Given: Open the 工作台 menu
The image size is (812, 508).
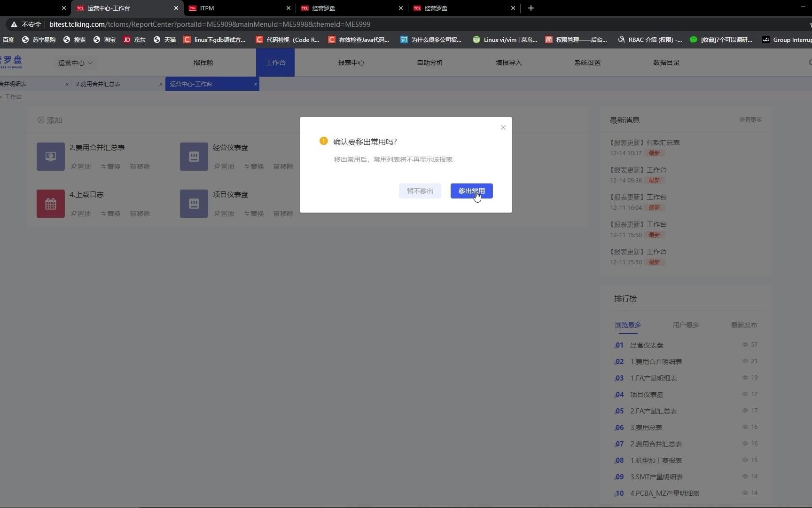Looking at the screenshot, I should (275, 63).
